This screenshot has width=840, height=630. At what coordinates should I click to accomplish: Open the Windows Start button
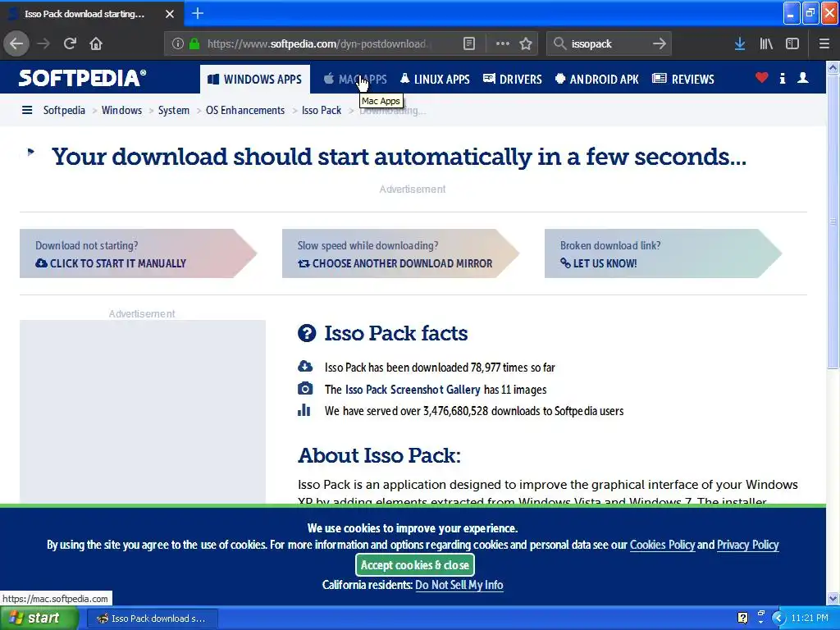[39, 618]
